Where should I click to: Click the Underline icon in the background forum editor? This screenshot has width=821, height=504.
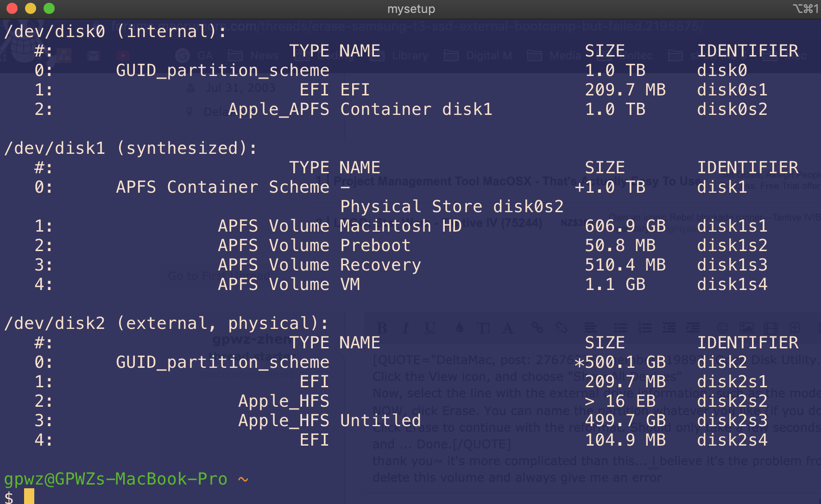[x=430, y=328]
